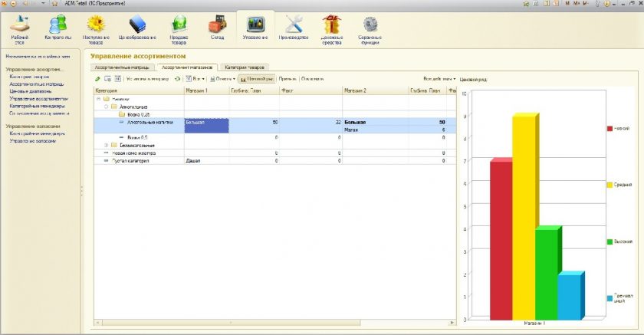The height and width of the screenshot is (335, 644).
Task: Click the M memory button in title bar
Action: tap(567, 3)
